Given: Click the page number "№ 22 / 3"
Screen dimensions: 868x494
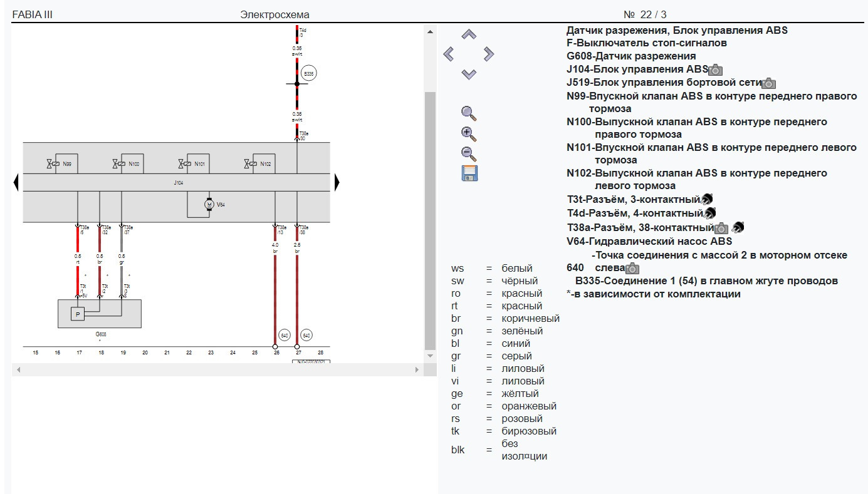Looking at the screenshot, I should click(x=645, y=14).
